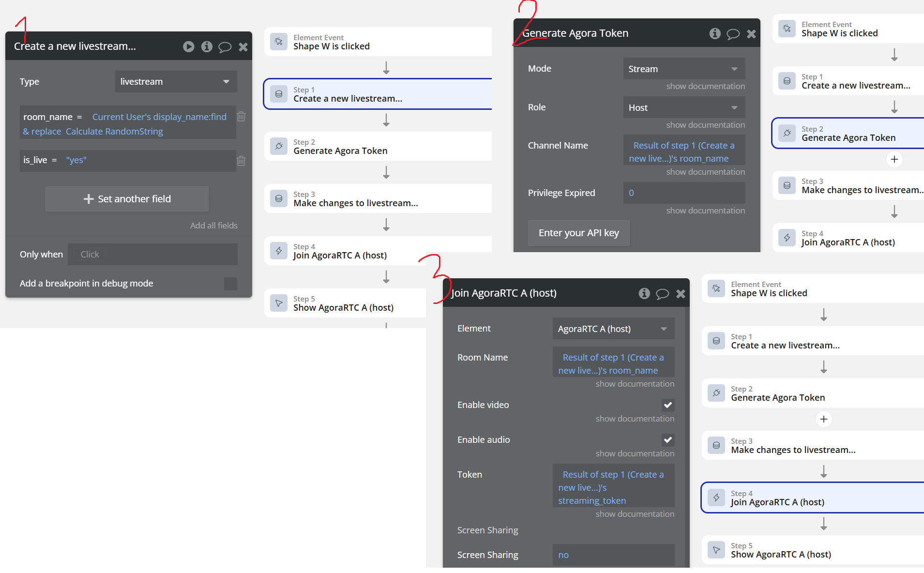
Task: Click comment bubble icon in Create livestream panel
Action: click(x=225, y=47)
